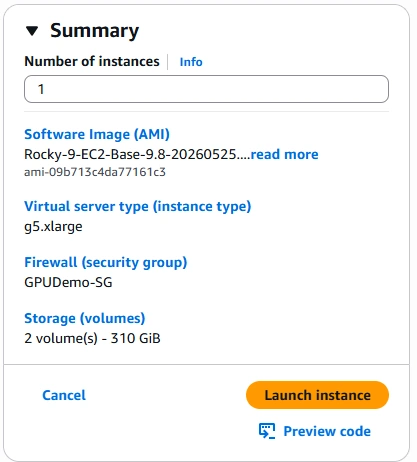Open the Info link for instances
Screen dimensions: 417x462
click(191, 62)
